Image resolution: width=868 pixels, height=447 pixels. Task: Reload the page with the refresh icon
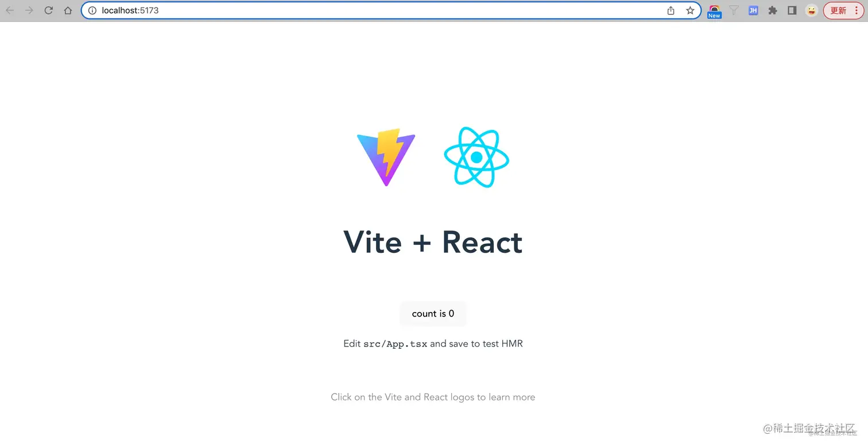tap(49, 10)
